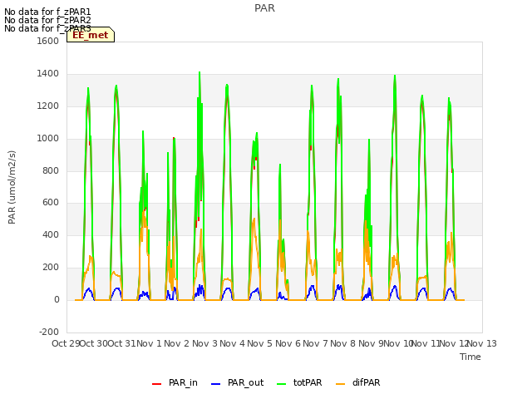532x399 pixels.
Task: Click the Nov 1 x-axis date label
Action: pyautogui.click(x=149, y=343)
